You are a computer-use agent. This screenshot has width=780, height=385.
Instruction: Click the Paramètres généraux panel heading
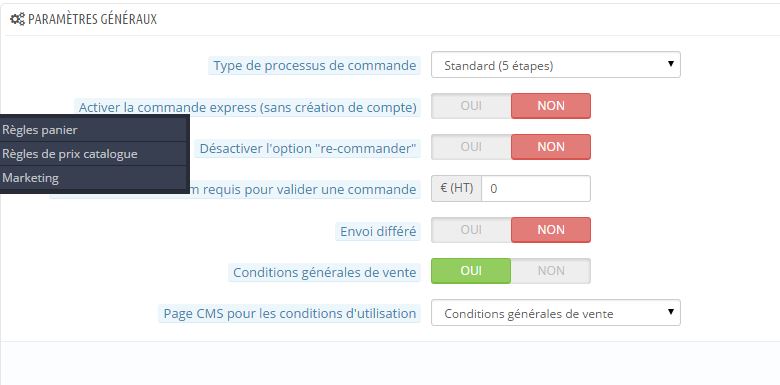[x=92, y=19]
